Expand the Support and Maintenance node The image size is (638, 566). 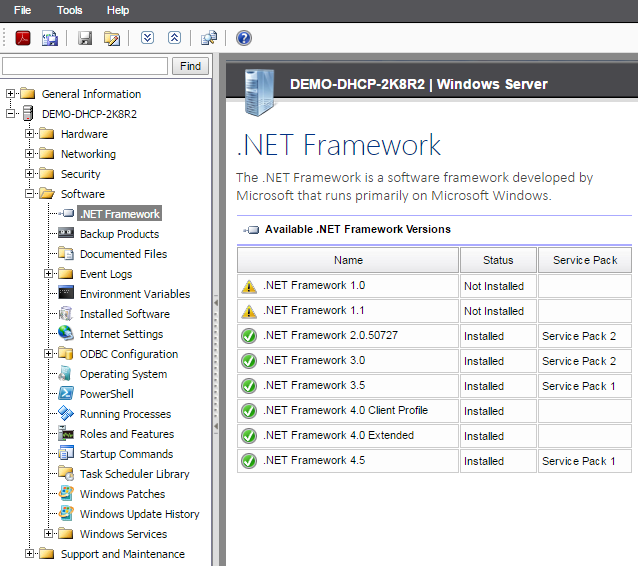pos(29,553)
